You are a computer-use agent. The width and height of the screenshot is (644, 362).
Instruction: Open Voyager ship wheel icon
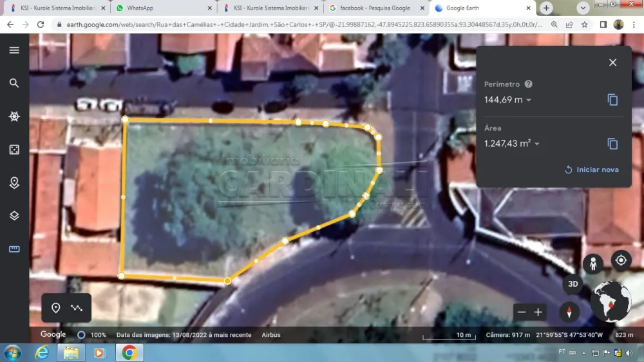(x=14, y=117)
